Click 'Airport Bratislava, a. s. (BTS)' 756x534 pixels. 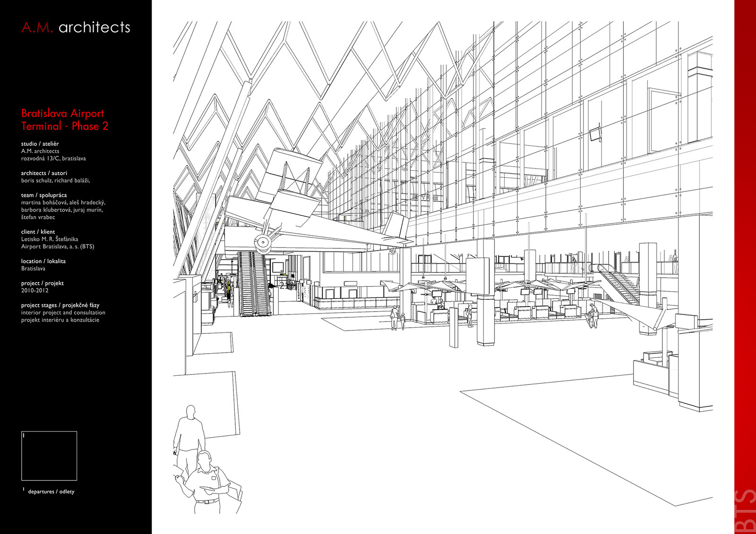tap(58, 246)
